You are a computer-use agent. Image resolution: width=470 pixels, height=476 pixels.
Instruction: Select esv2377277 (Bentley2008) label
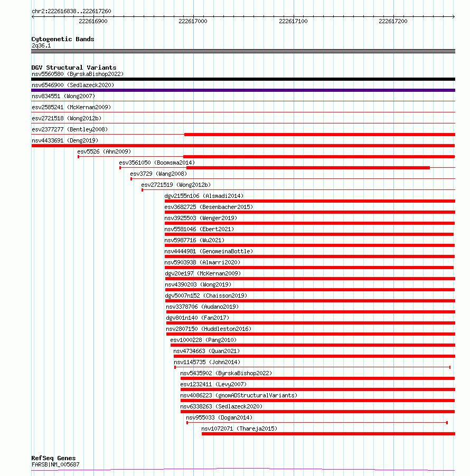click(70, 130)
